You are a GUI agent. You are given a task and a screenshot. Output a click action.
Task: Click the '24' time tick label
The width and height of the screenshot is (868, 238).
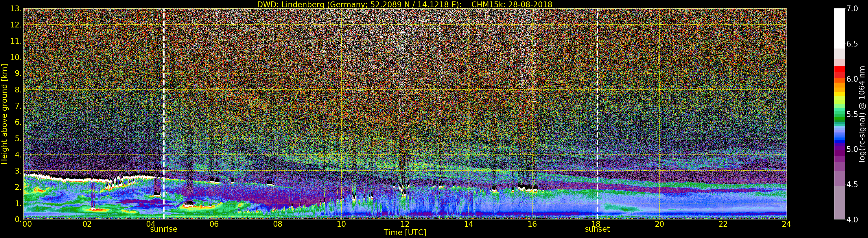tap(786, 224)
